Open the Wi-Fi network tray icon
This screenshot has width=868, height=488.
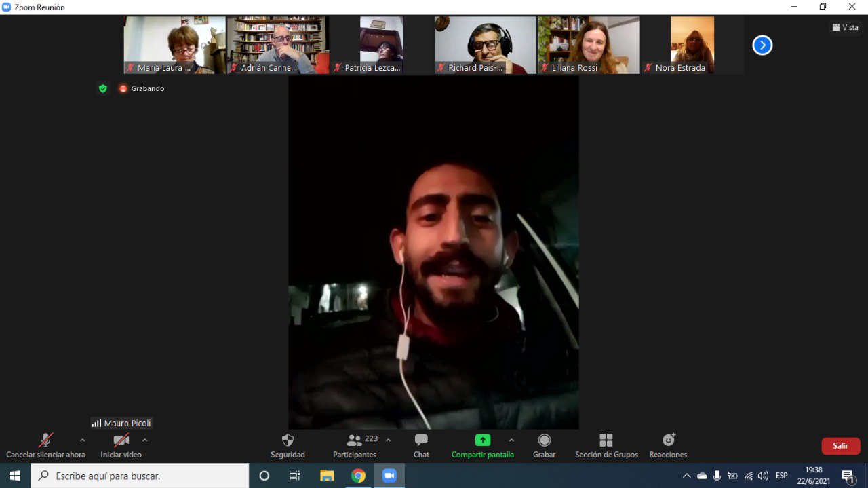tap(748, 476)
